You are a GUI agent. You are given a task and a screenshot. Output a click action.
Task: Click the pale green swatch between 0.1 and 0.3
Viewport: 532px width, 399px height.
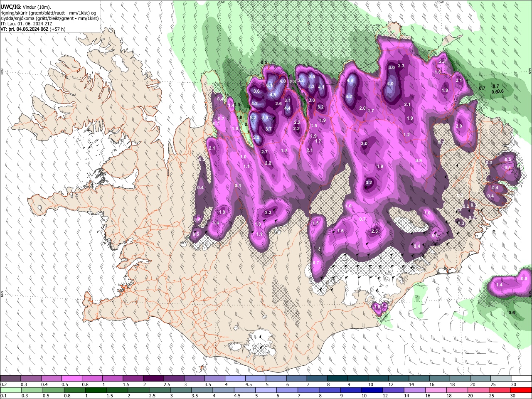[x=11, y=390]
